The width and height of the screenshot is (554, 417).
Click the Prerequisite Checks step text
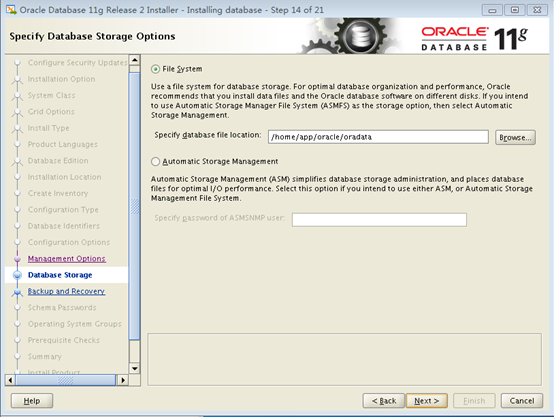(x=64, y=340)
